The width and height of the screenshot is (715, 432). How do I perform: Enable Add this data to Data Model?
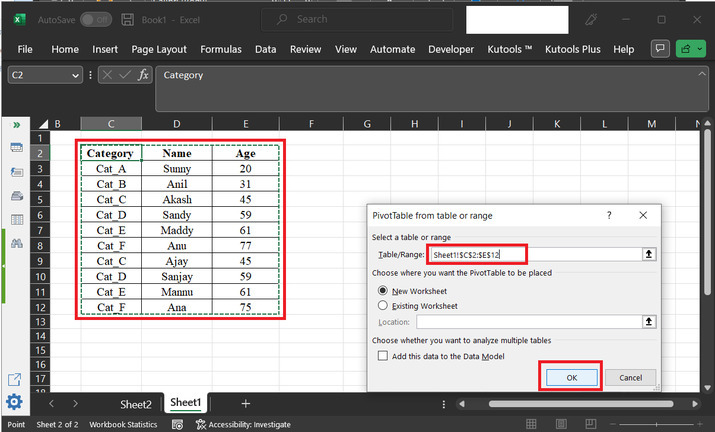coord(382,355)
